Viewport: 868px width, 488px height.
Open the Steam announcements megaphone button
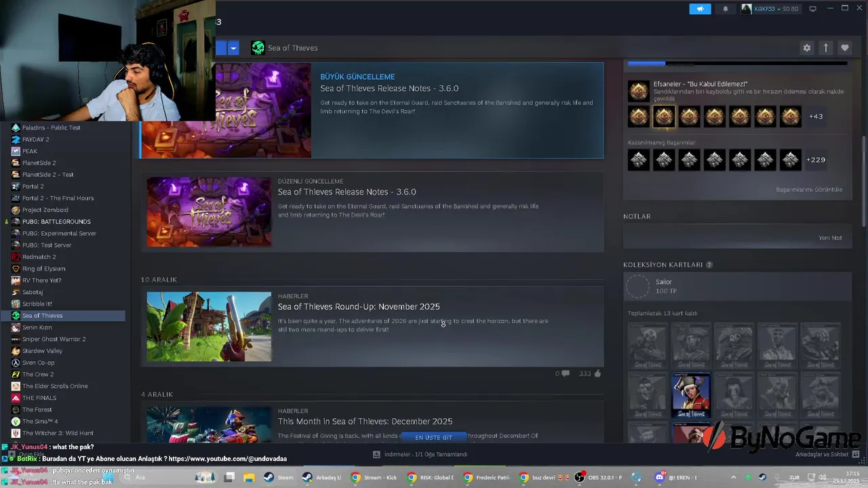click(700, 9)
